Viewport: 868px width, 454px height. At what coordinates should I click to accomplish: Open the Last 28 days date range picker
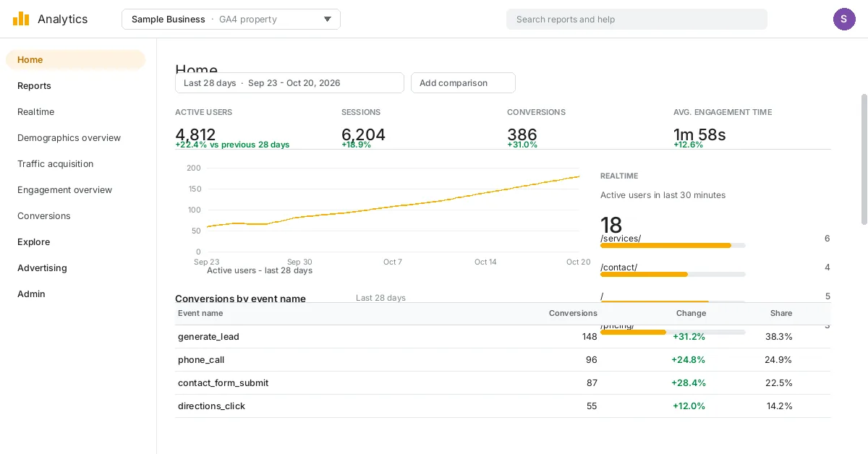(289, 83)
